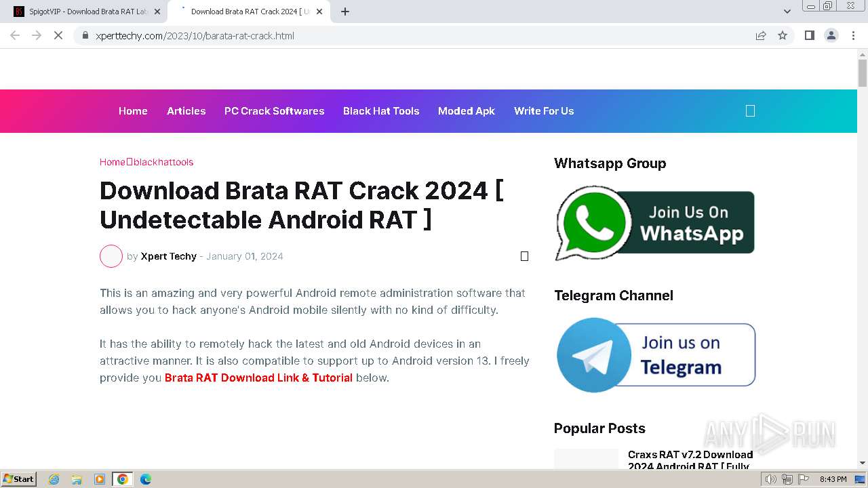868x488 pixels.
Task: Close the SpigotVIP tab
Action: click(x=157, y=12)
